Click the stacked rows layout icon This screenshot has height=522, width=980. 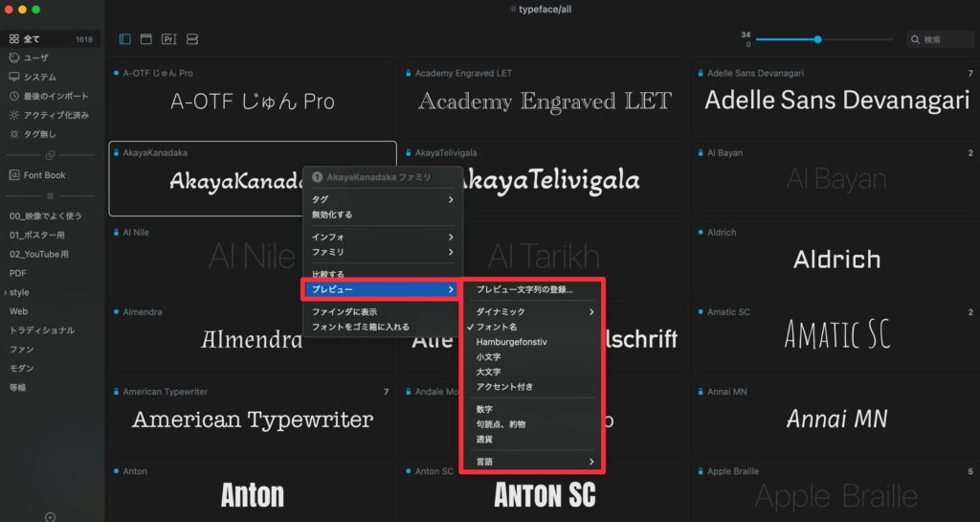tap(192, 39)
